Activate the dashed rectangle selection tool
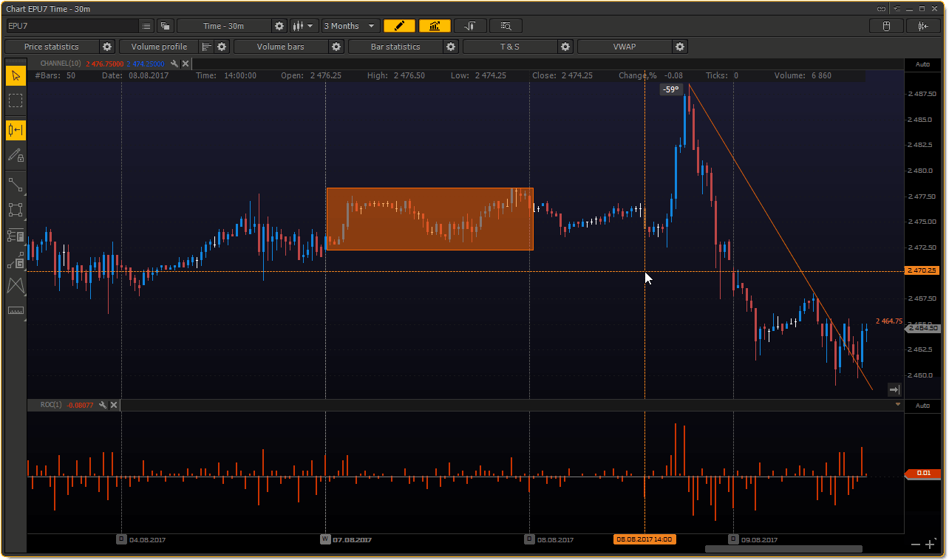This screenshot has height=560, width=949. pos(16,100)
